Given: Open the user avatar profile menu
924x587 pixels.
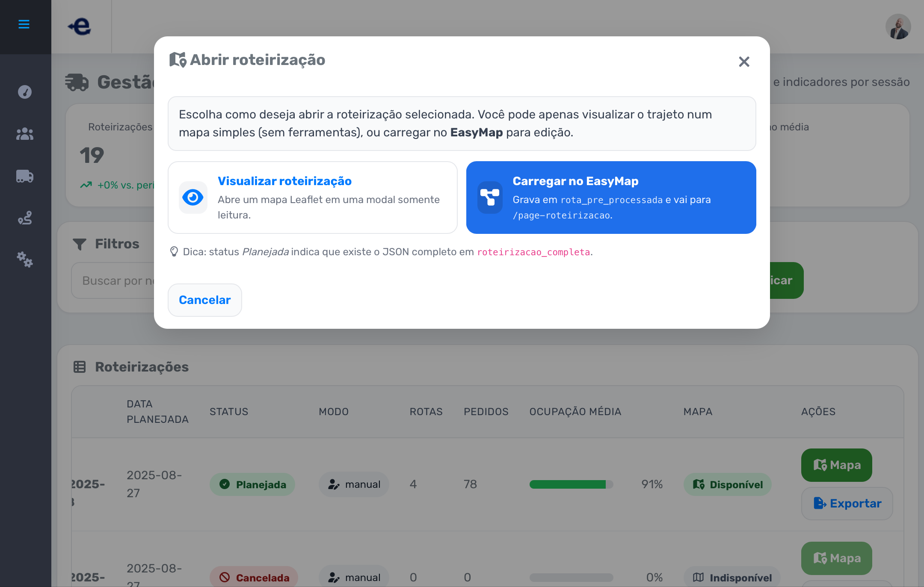Looking at the screenshot, I should tap(897, 27).
